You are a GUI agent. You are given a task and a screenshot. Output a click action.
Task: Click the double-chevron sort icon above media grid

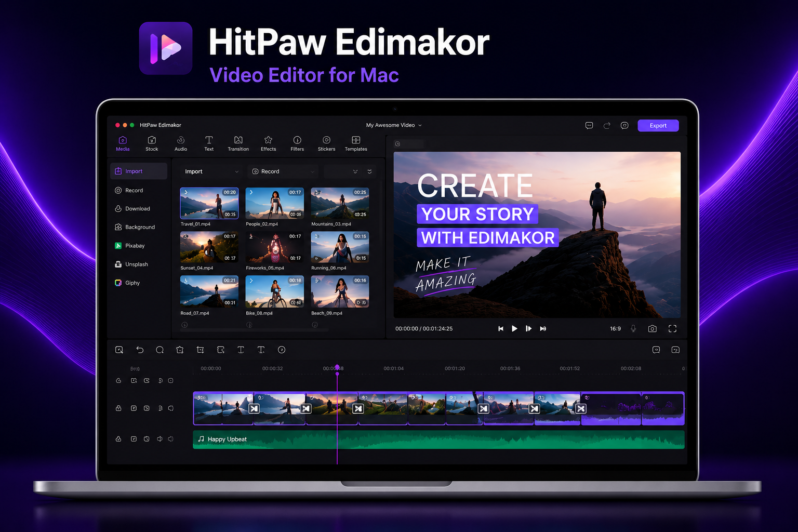pos(369,171)
